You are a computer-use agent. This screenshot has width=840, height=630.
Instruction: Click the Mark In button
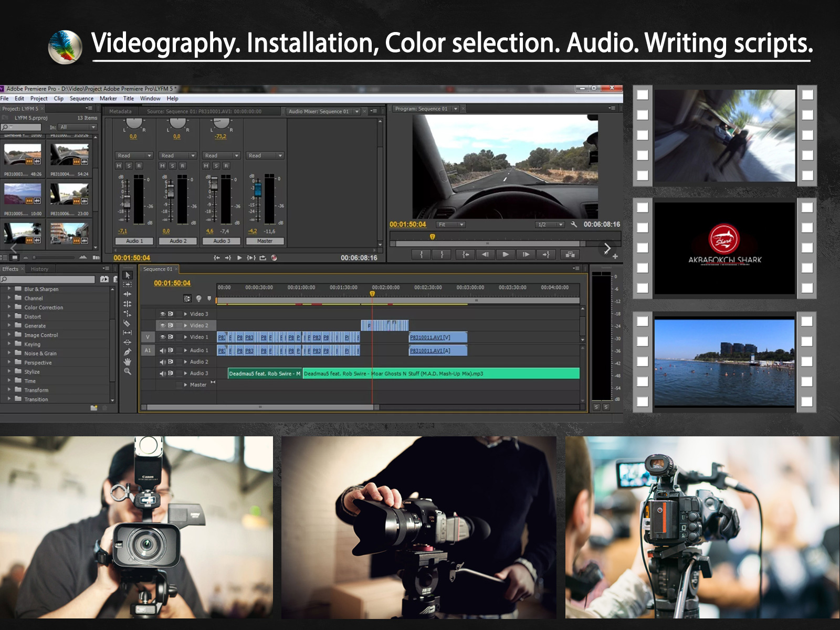pyautogui.click(x=421, y=255)
